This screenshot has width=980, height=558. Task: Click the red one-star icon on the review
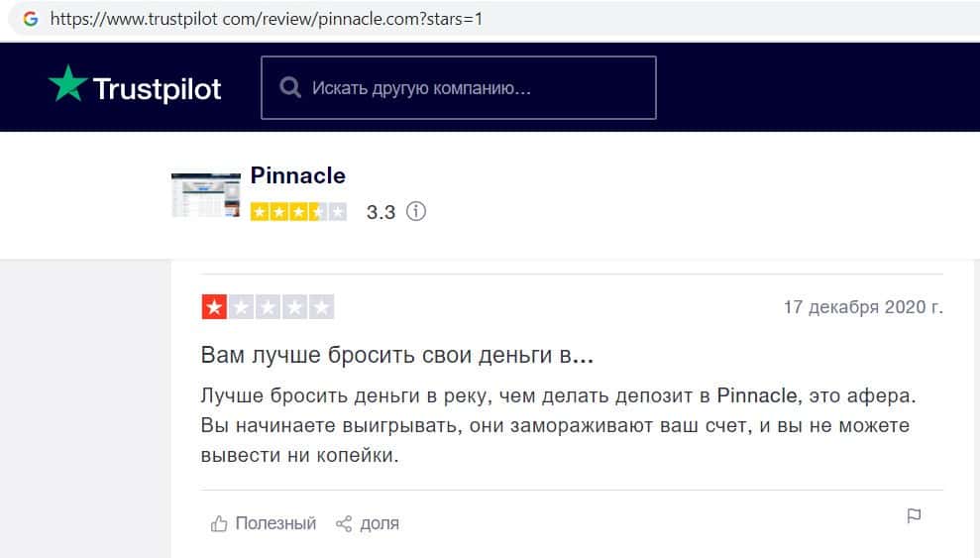pyautogui.click(x=214, y=307)
